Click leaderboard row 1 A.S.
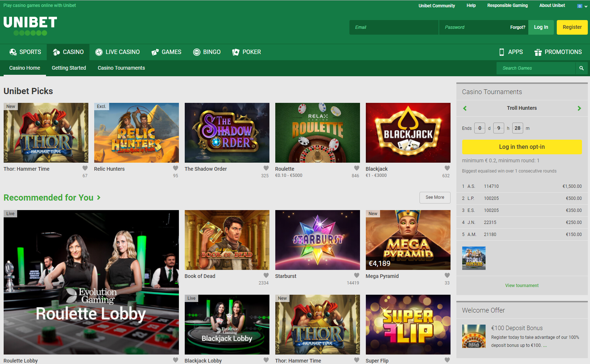The height and width of the screenshot is (364, 590). (x=522, y=186)
